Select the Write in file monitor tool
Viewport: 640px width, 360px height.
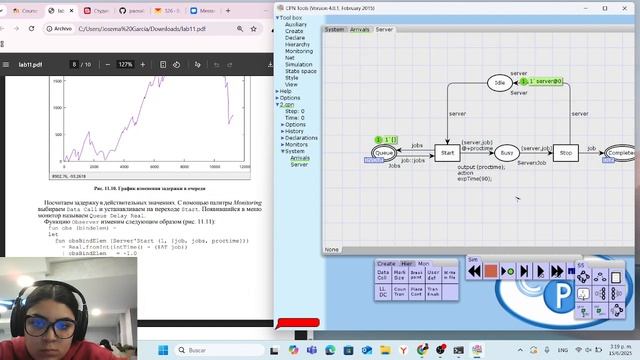pyautogui.click(x=449, y=275)
